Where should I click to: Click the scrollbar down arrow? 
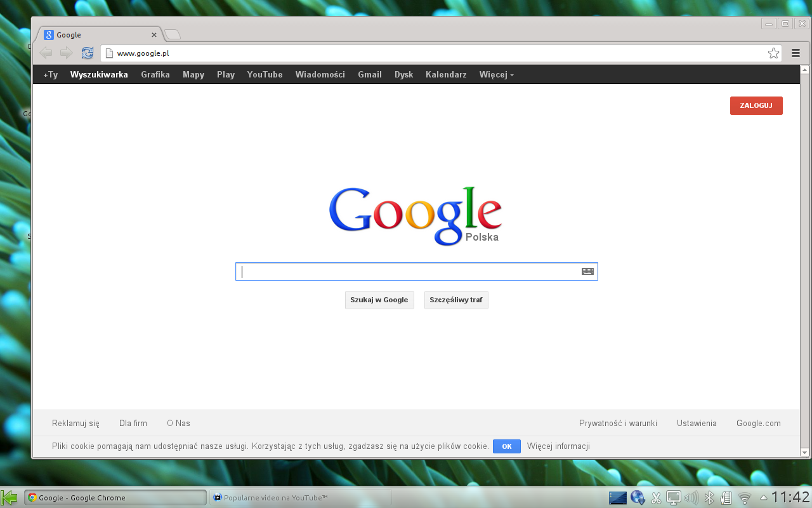click(x=805, y=453)
